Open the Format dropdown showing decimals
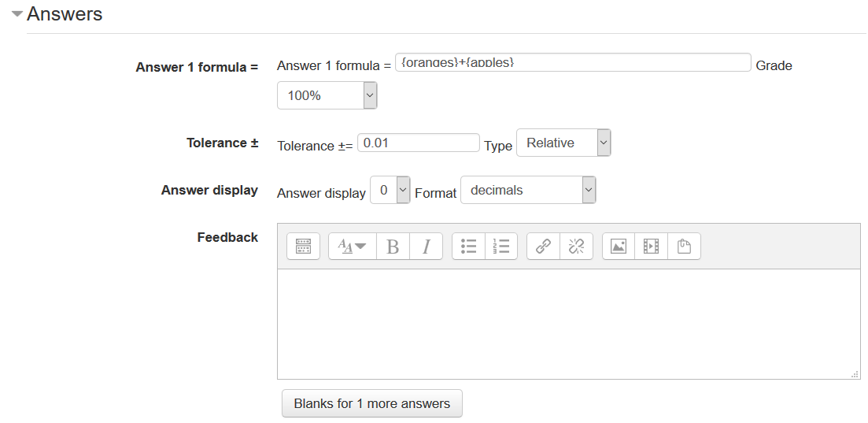Screen dimensions: 868x423 [527, 190]
